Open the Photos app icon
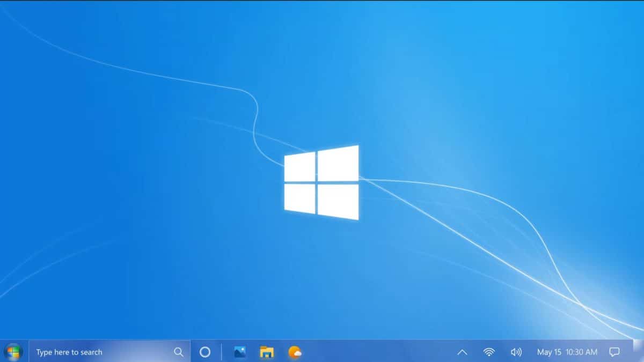This screenshot has height=362, width=644. click(238, 352)
